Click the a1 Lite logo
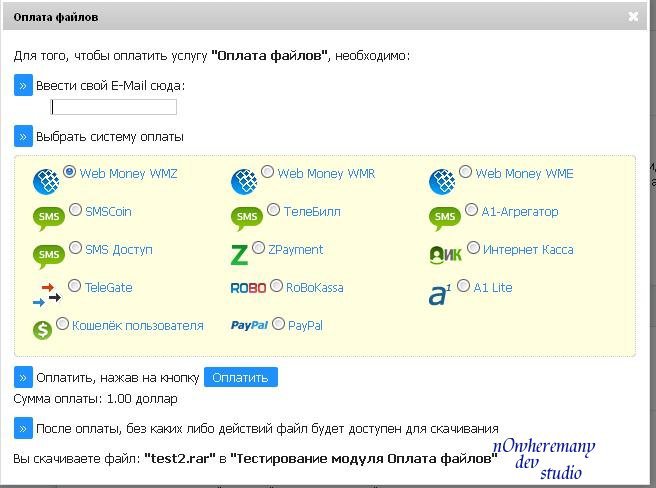The width and height of the screenshot is (656, 488). (440, 295)
